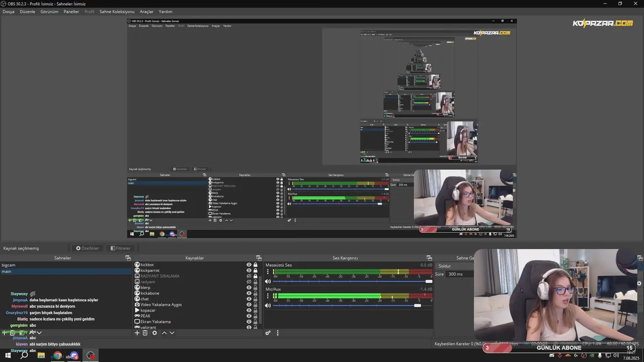Open the Görünüm menu
The width and height of the screenshot is (644, 362).
point(49,12)
